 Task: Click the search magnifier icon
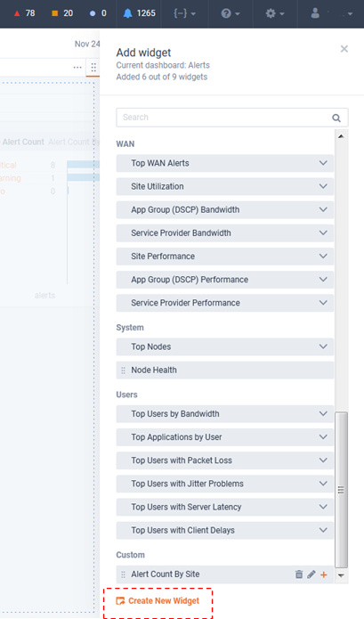pos(336,118)
